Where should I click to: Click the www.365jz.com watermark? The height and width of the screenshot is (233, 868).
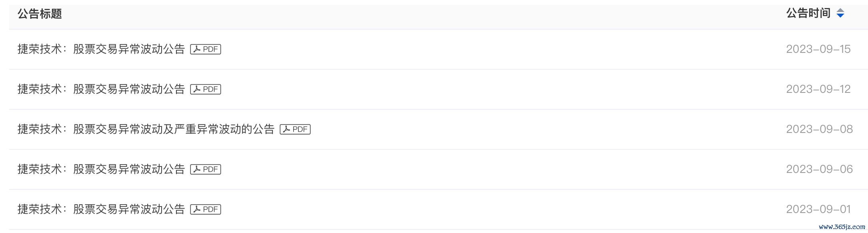[842, 227]
